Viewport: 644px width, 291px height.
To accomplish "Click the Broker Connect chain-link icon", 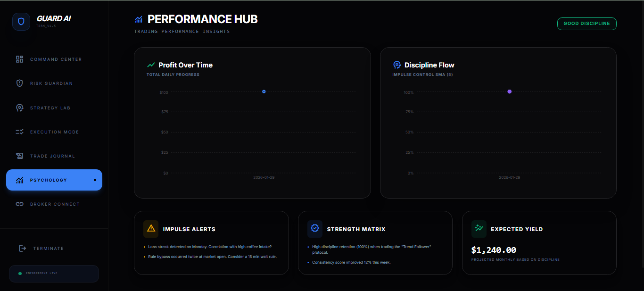I will 19,204.
